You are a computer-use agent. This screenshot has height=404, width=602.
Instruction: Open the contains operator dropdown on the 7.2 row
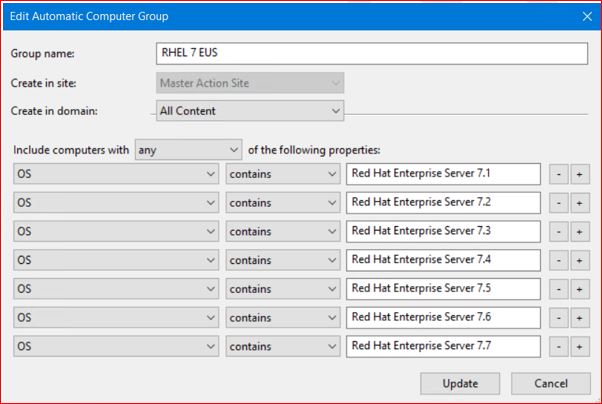pyautogui.click(x=283, y=203)
